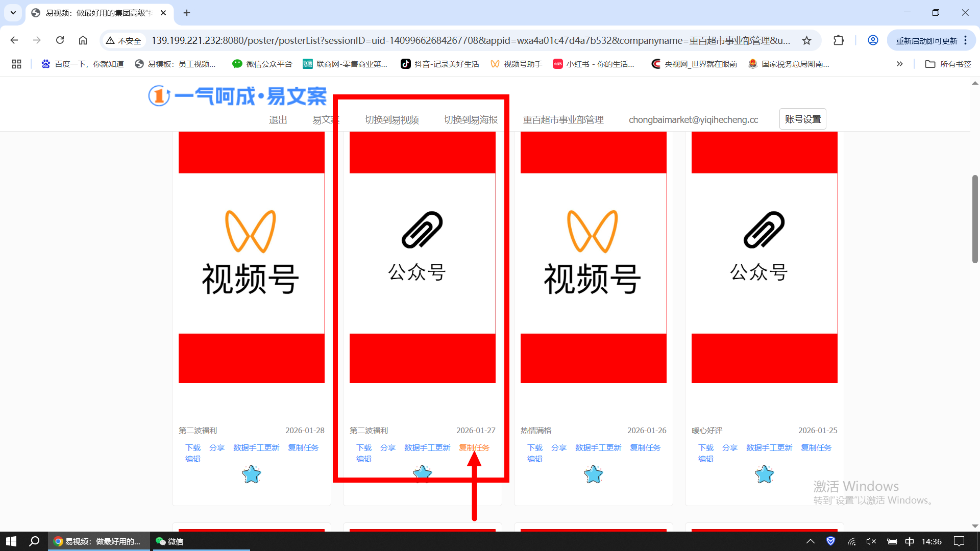Reload the page with the refresh icon

pyautogui.click(x=60, y=40)
